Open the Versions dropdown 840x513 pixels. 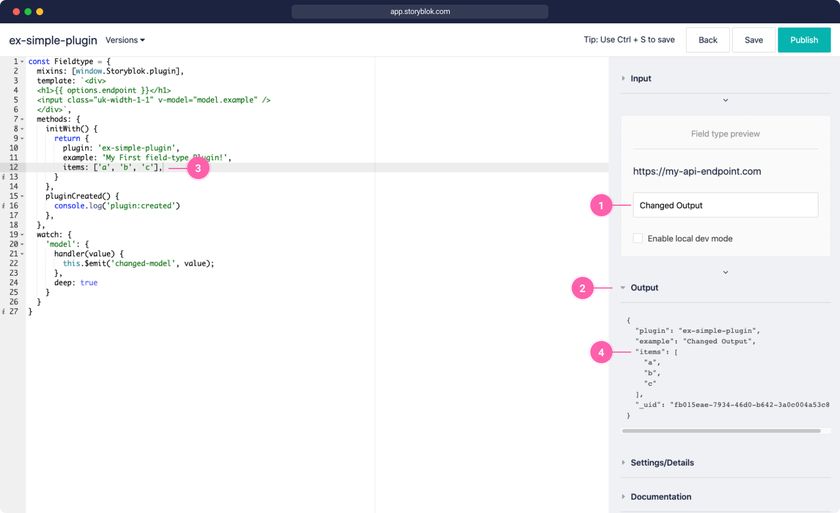(x=125, y=40)
